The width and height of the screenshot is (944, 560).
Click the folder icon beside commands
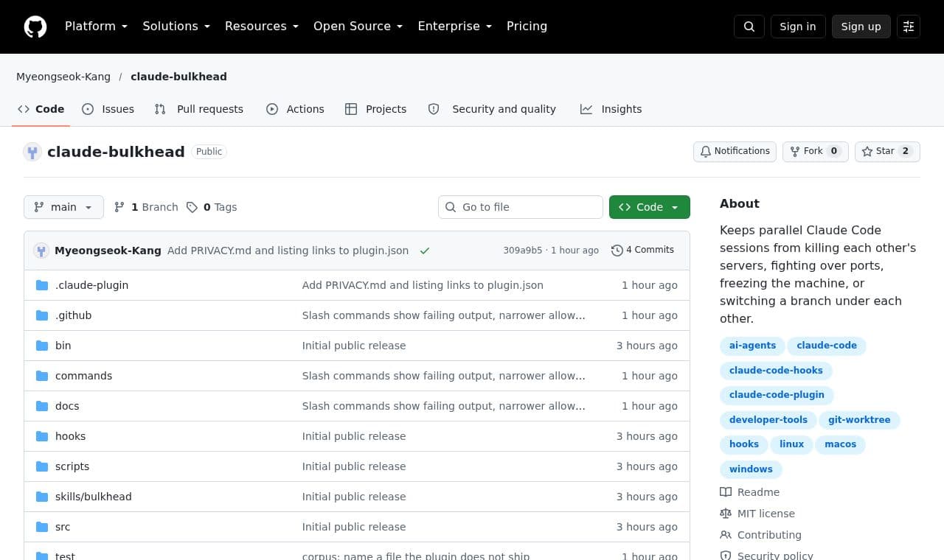pos(42,376)
